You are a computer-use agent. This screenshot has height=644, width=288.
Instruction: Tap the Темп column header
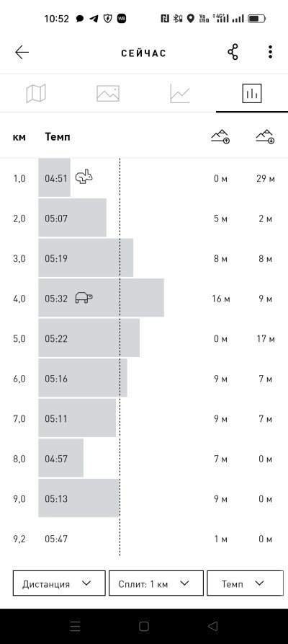click(58, 137)
